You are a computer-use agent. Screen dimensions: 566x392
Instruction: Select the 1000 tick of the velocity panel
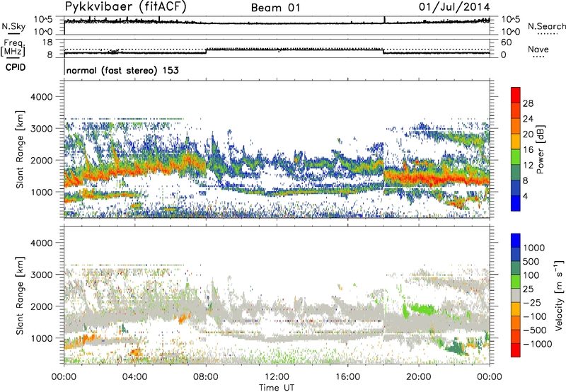[41, 338]
